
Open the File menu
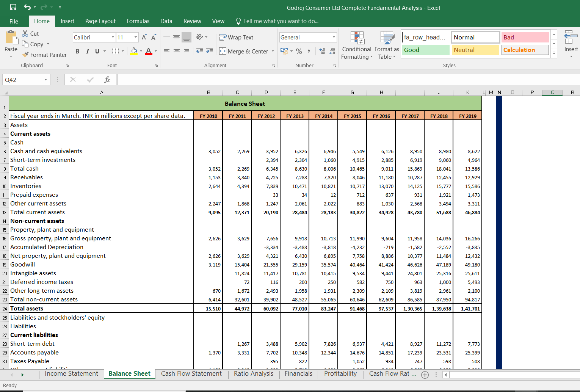(14, 21)
